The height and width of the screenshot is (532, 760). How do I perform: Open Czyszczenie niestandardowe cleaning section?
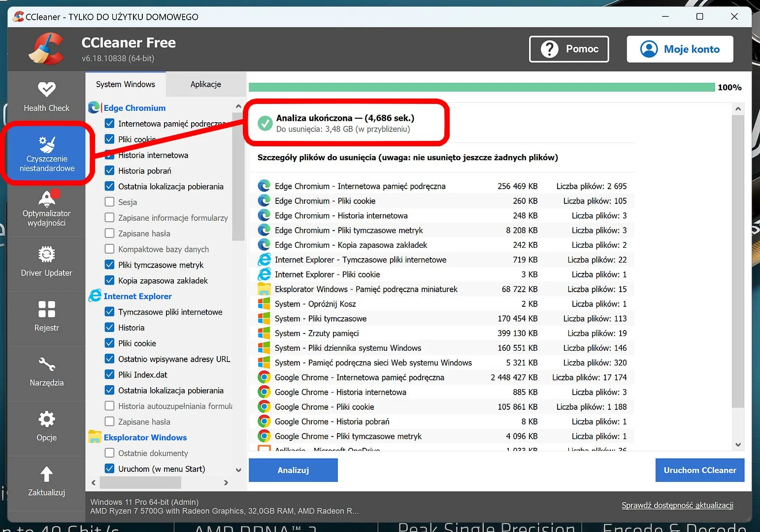pos(46,154)
